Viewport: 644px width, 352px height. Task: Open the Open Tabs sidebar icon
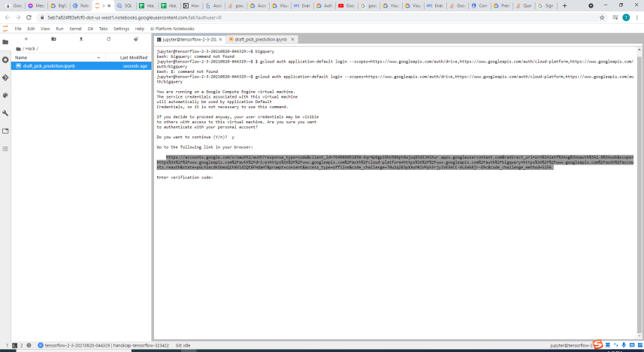[5, 131]
